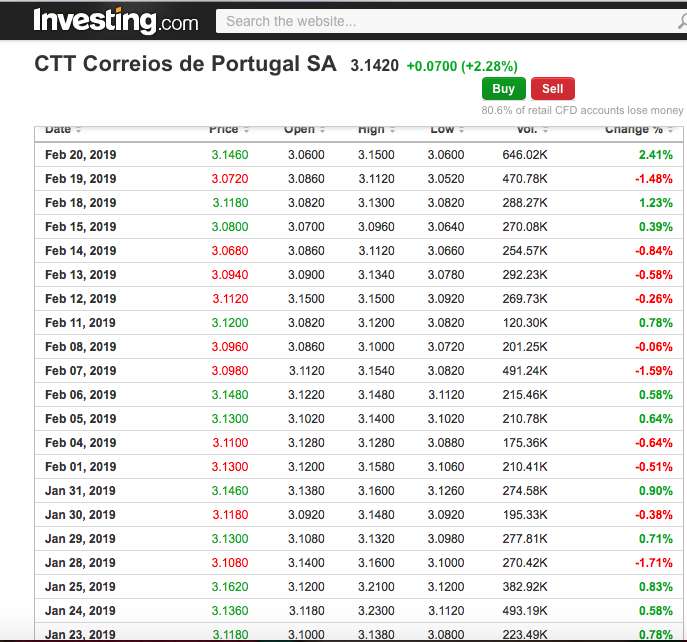The height and width of the screenshot is (642, 687).
Task: Click the Investing.com logo
Action: [116, 21]
